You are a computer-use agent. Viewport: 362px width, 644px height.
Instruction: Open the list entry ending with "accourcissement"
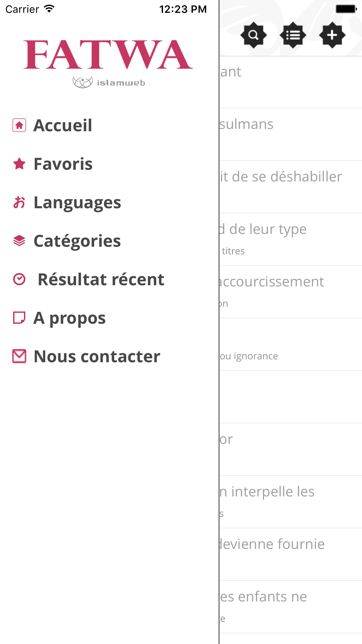291,292
